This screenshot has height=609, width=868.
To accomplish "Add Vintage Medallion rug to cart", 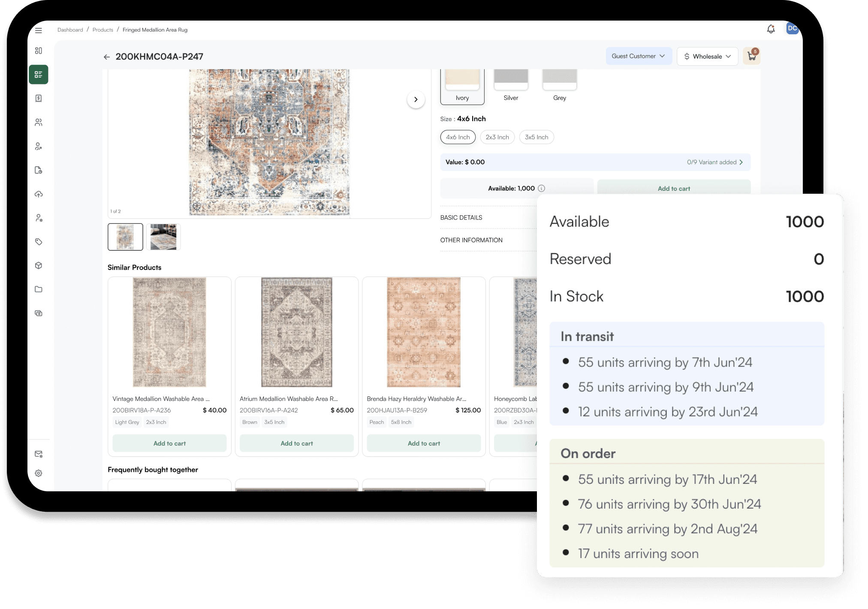I will coord(169,443).
